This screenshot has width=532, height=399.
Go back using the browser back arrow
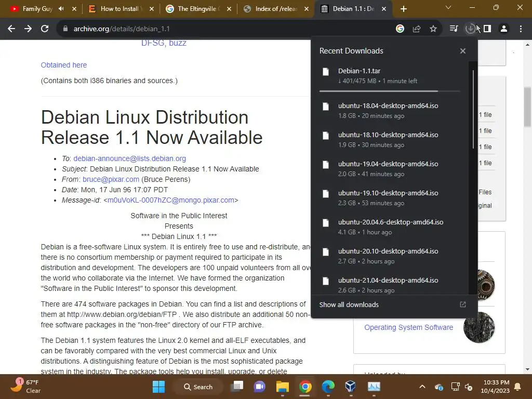click(x=11, y=29)
